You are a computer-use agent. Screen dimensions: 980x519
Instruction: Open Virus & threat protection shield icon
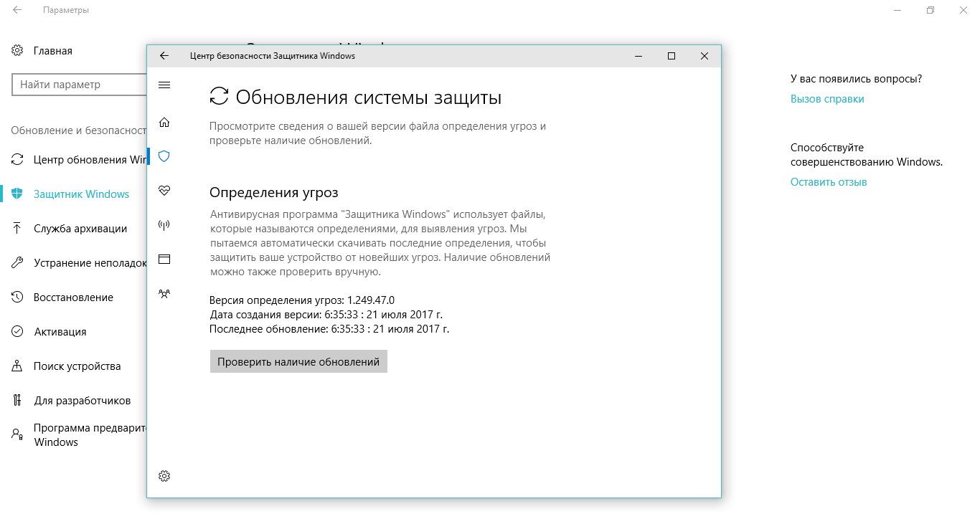[x=164, y=156]
